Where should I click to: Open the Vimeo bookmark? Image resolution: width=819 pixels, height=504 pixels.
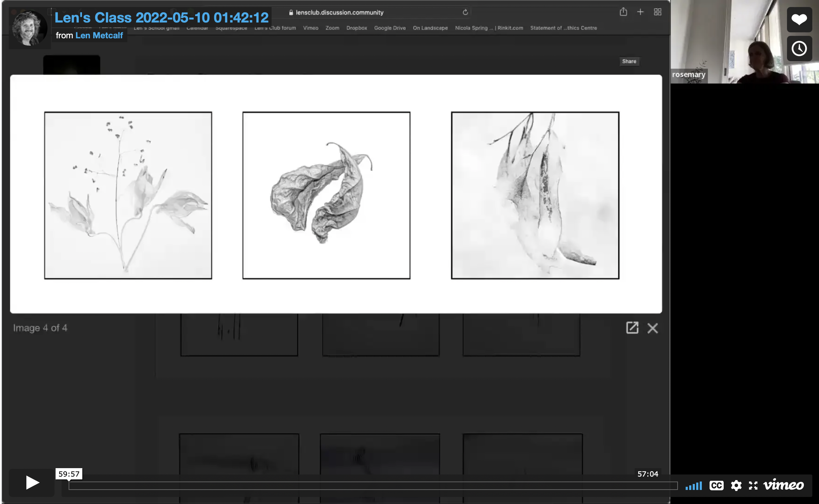point(311,28)
